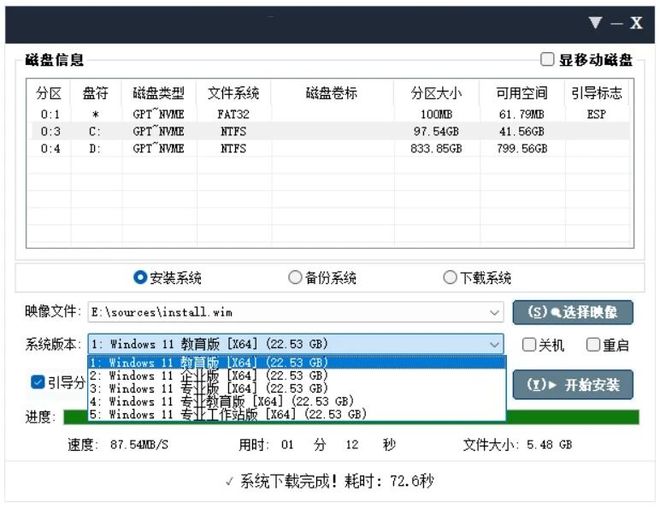This screenshot has width=660, height=509.
Task: Click the 磁盘卷标 column header
Action: click(x=332, y=93)
